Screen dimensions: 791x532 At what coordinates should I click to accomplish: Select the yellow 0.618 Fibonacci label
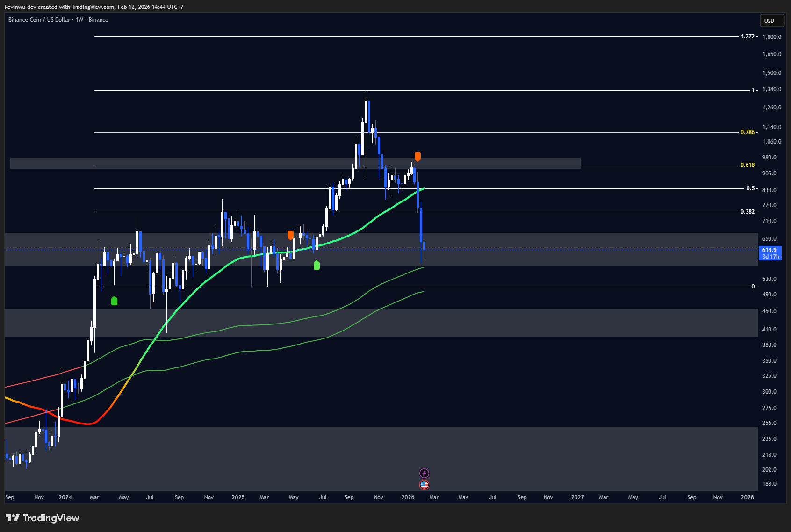pyautogui.click(x=747, y=165)
